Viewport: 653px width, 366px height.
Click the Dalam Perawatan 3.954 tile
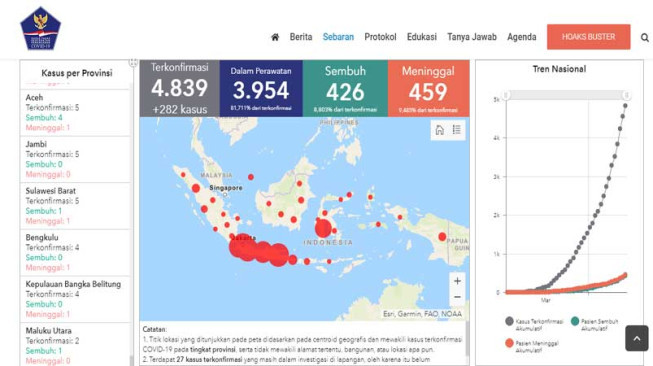tap(261, 88)
